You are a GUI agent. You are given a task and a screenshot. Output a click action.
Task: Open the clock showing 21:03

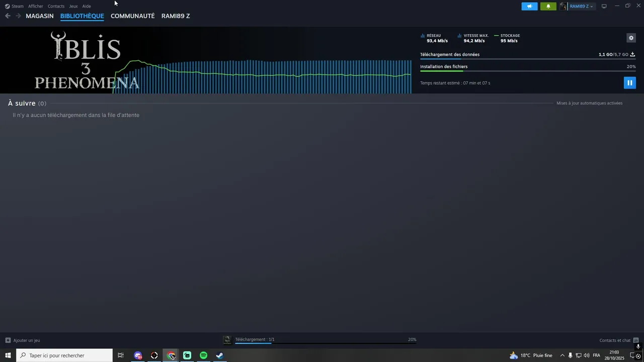(614, 355)
